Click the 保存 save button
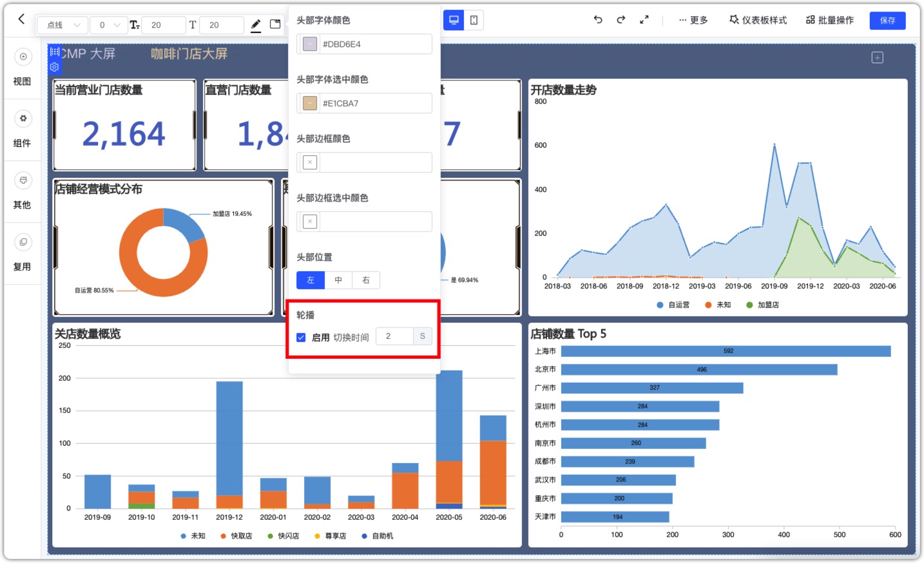 (887, 21)
